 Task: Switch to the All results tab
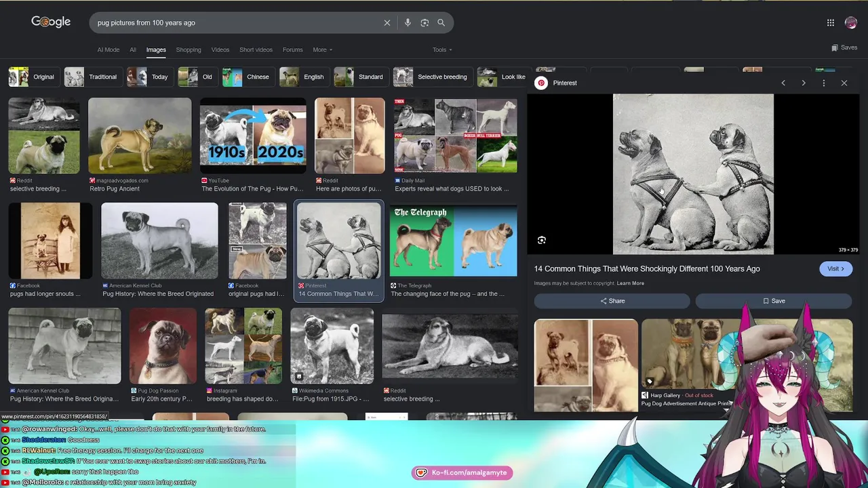pyautogui.click(x=133, y=49)
